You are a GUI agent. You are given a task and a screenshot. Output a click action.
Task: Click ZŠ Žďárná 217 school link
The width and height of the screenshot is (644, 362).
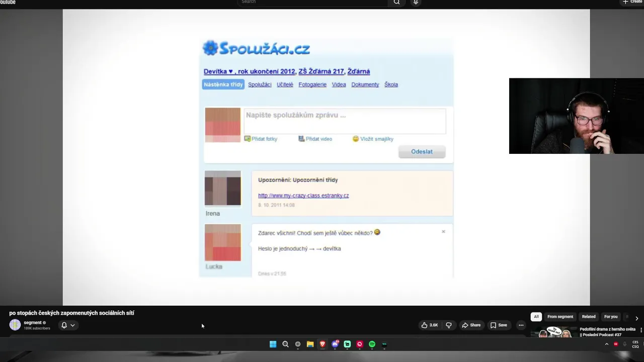[x=321, y=71]
